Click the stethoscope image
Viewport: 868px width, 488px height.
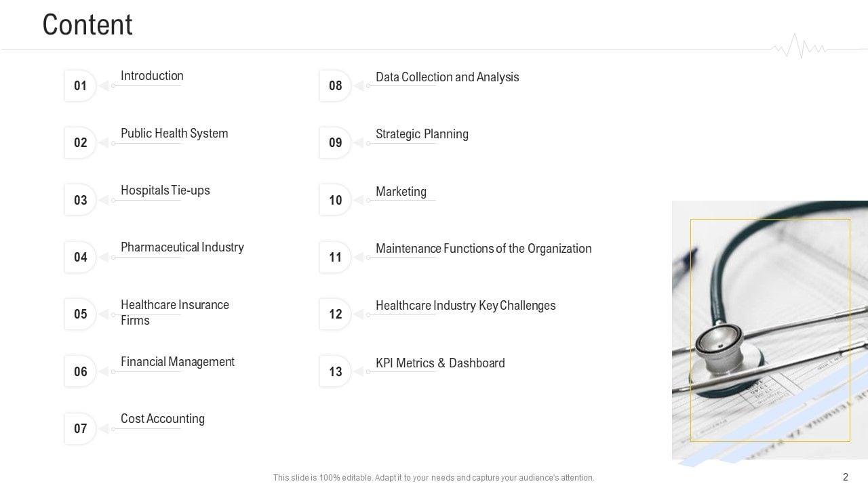pos(770,330)
